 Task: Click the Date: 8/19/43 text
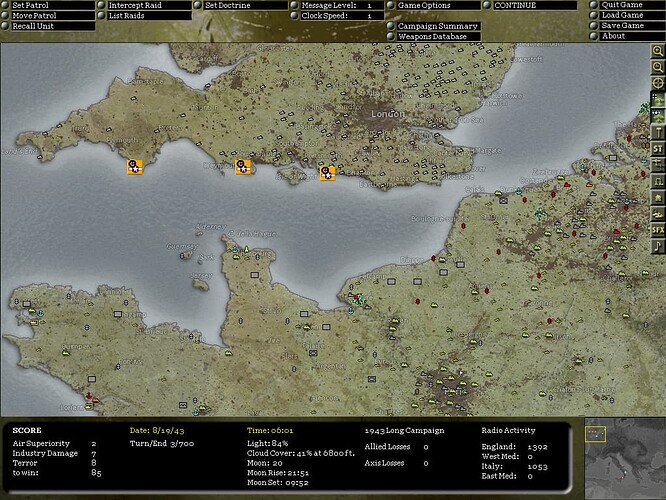[157, 430]
